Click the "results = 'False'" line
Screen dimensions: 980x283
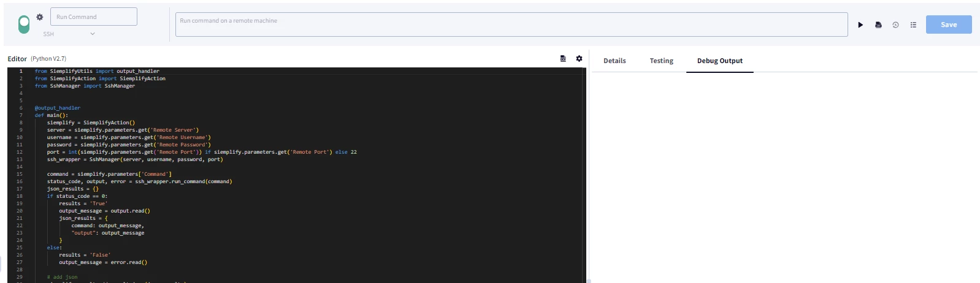point(85,255)
